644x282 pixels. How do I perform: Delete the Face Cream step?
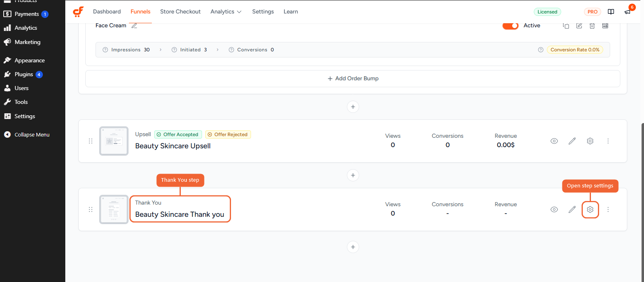[592, 26]
